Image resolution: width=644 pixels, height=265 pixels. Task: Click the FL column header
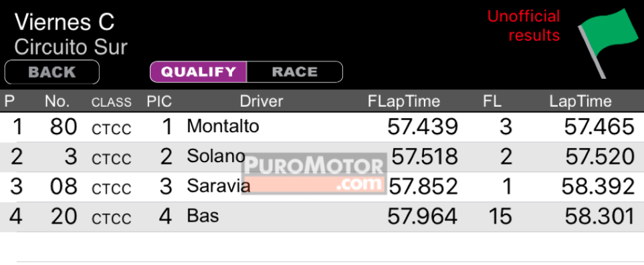[x=492, y=101]
